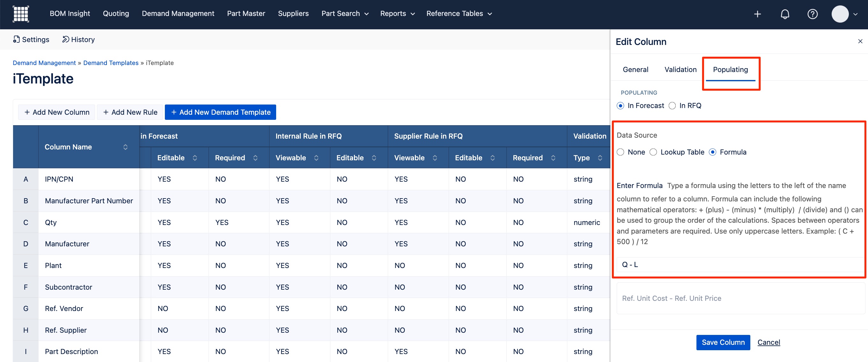Click Save Column button
This screenshot has height=362, width=868.
click(723, 342)
